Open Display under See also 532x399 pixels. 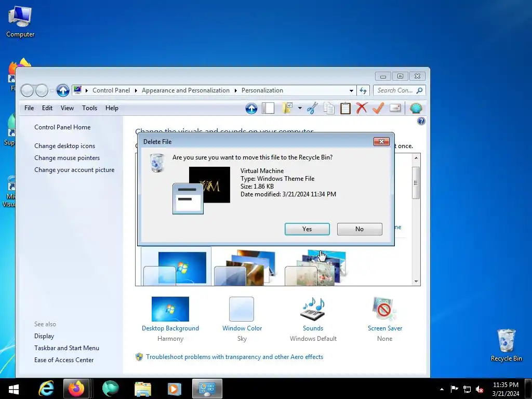[x=44, y=336]
